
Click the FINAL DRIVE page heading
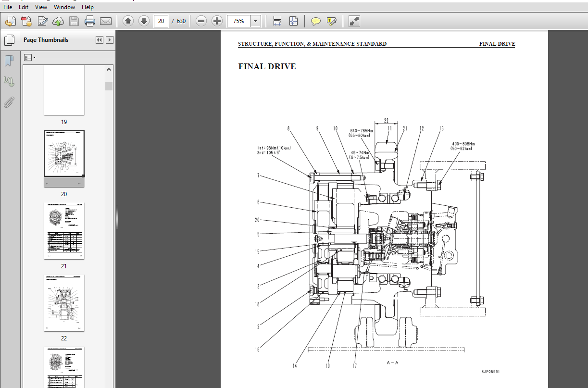267,67
